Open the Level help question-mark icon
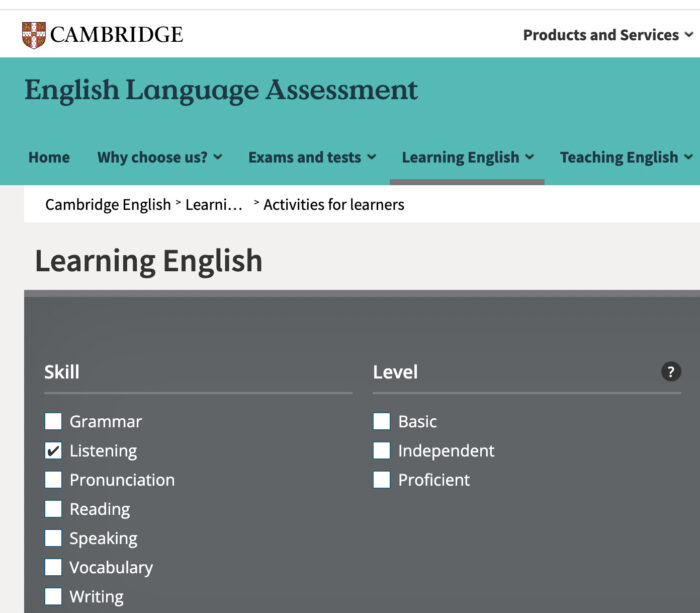700x613 pixels. [x=671, y=371]
